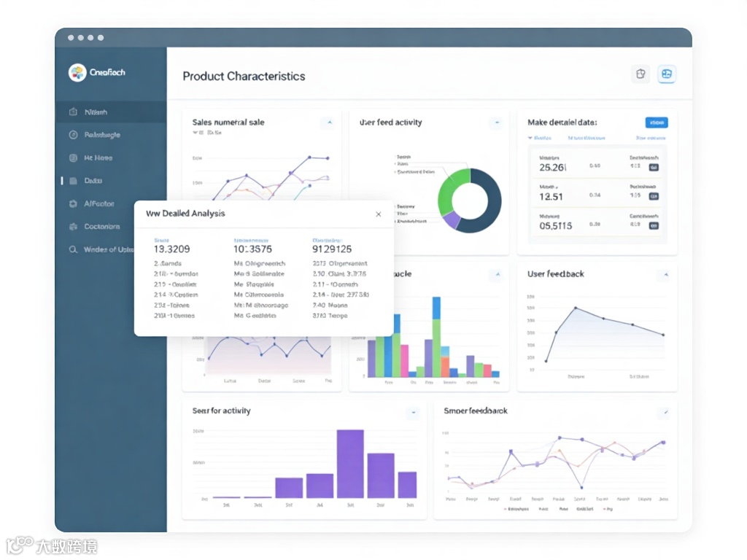The width and height of the screenshot is (747, 560).
Task: Click the cube icon in header
Action: (x=640, y=74)
